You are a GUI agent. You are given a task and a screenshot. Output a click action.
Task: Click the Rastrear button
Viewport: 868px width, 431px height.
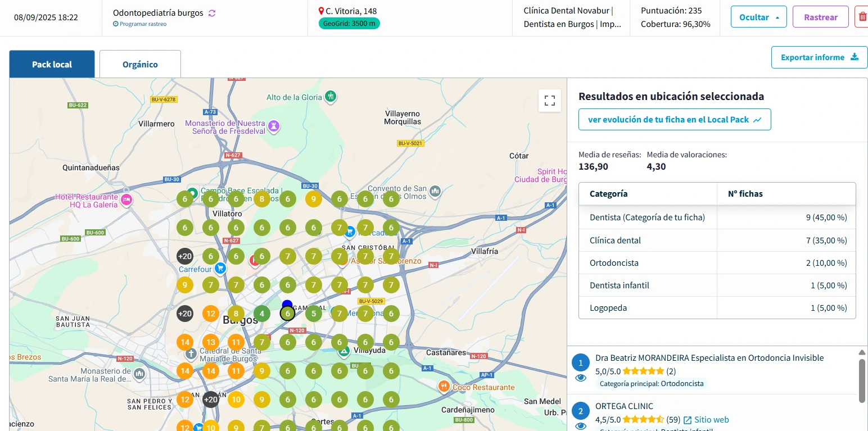[x=821, y=17]
